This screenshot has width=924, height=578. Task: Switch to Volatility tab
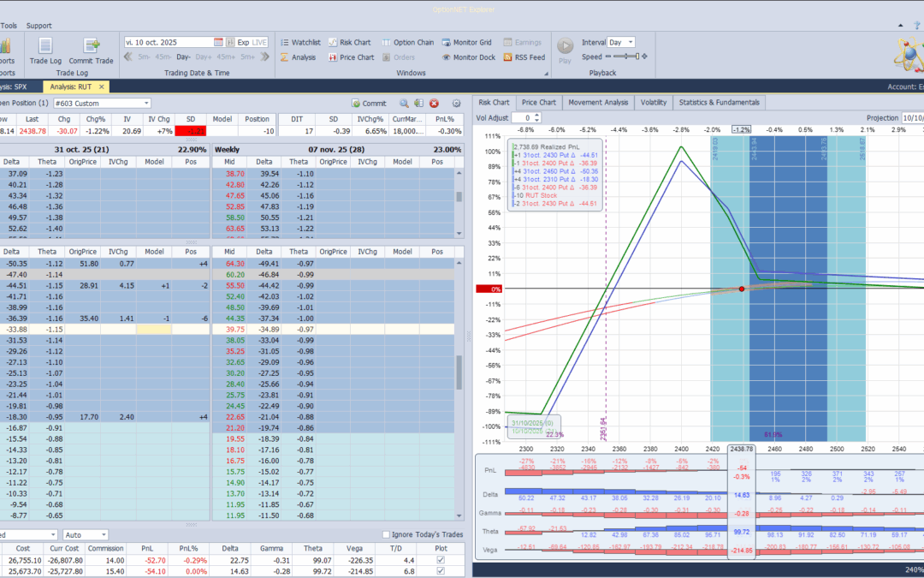point(654,102)
